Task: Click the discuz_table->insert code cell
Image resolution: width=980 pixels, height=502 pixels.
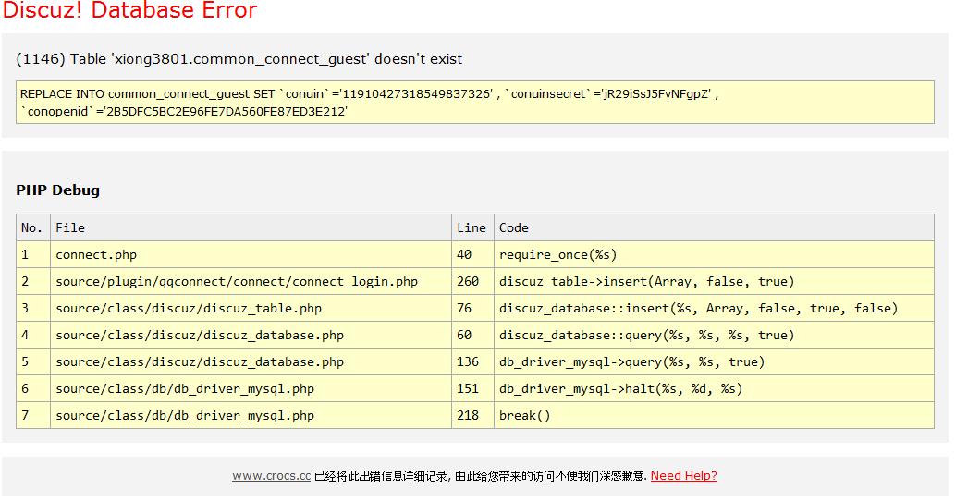Action: point(646,281)
